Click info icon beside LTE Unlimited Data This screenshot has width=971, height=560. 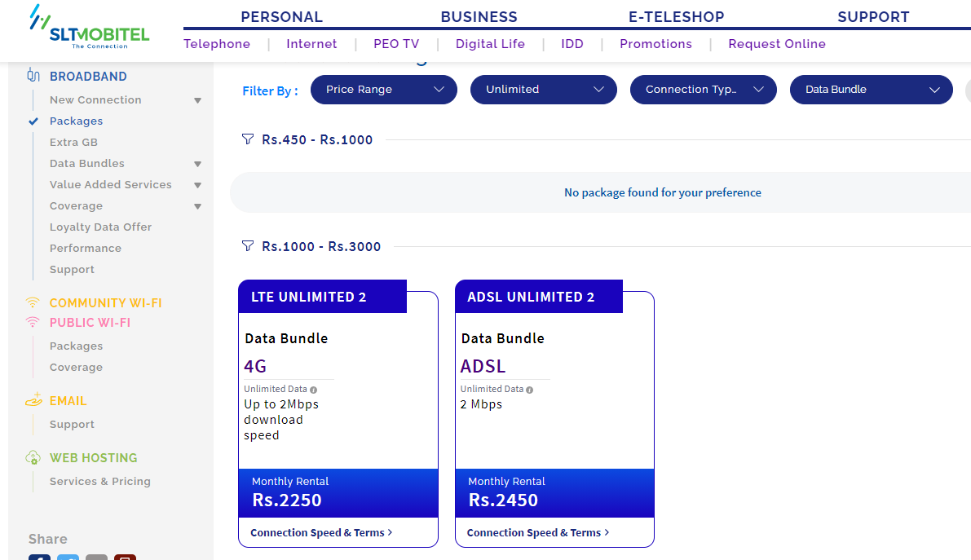click(x=313, y=390)
